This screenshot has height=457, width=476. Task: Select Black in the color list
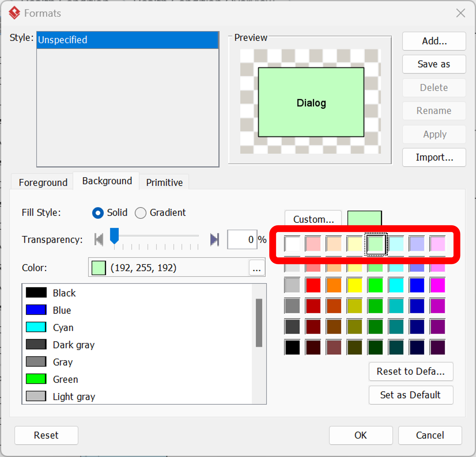pos(64,293)
